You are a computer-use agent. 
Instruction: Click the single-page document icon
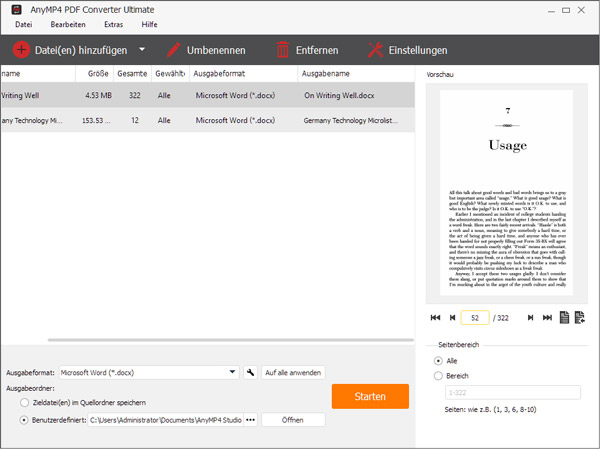tap(564, 317)
